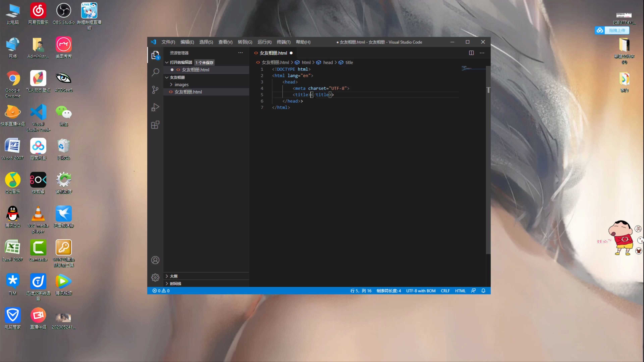This screenshot has width=644, height=362.
Task: Click the Search icon in activity bar
Action: pos(155,72)
